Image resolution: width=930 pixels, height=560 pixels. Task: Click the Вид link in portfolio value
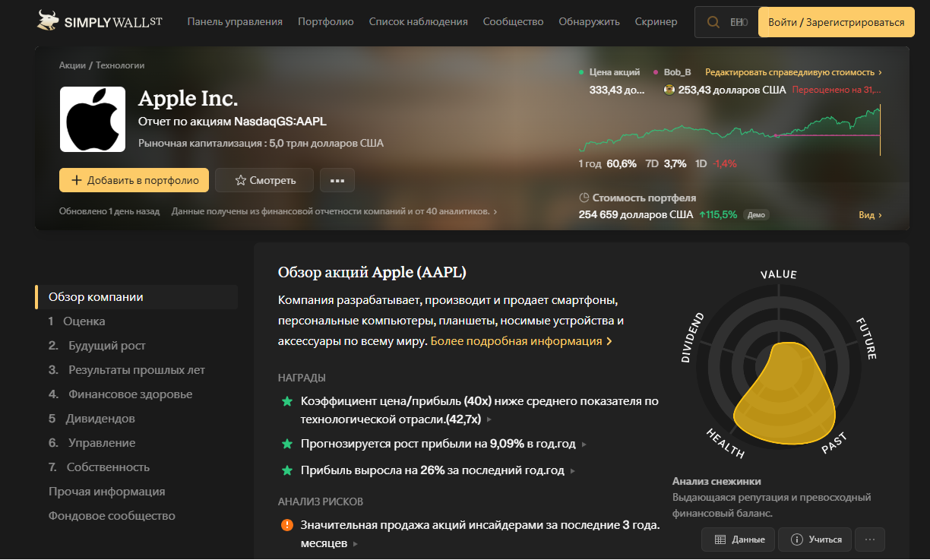[870, 215]
